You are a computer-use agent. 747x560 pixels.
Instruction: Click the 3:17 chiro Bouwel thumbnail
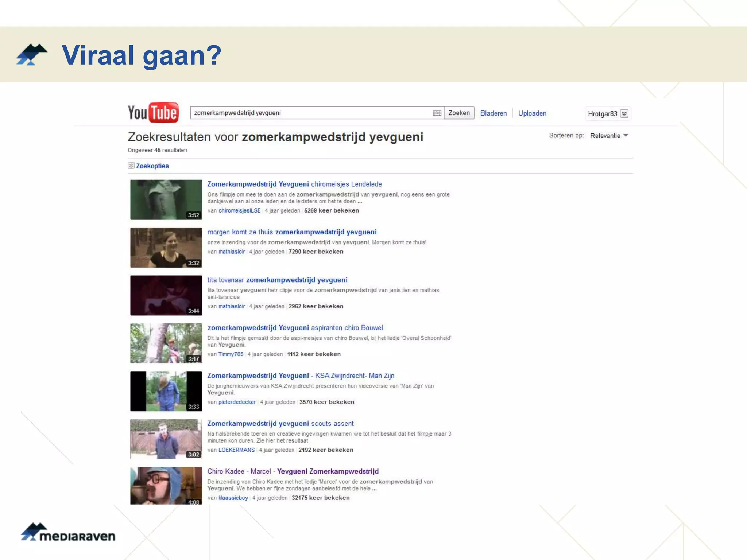click(166, 343)
